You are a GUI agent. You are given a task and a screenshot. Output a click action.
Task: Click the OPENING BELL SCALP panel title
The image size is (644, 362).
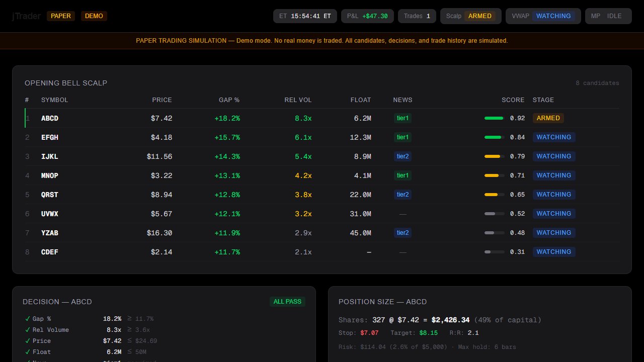tap(66, 83)
